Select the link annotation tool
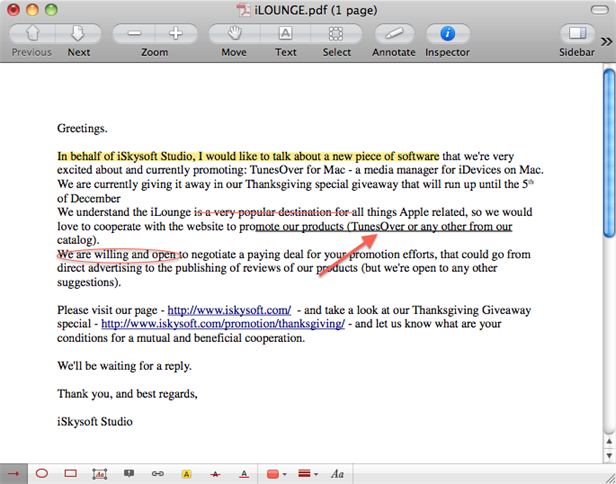This screenshot has width=616, height=484. point(158,474)
